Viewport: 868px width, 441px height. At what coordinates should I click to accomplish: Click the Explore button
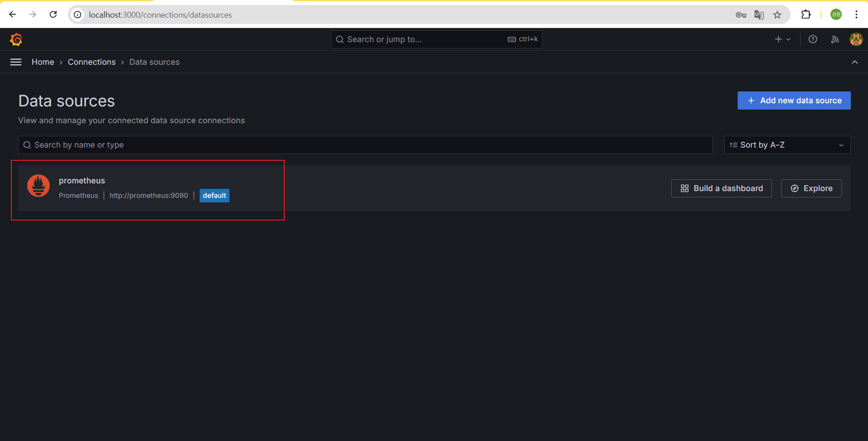coord(811,188)
